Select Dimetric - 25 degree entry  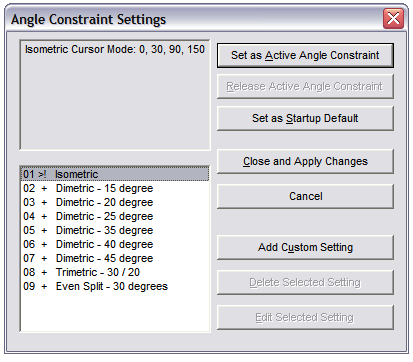tap(115, 216)
